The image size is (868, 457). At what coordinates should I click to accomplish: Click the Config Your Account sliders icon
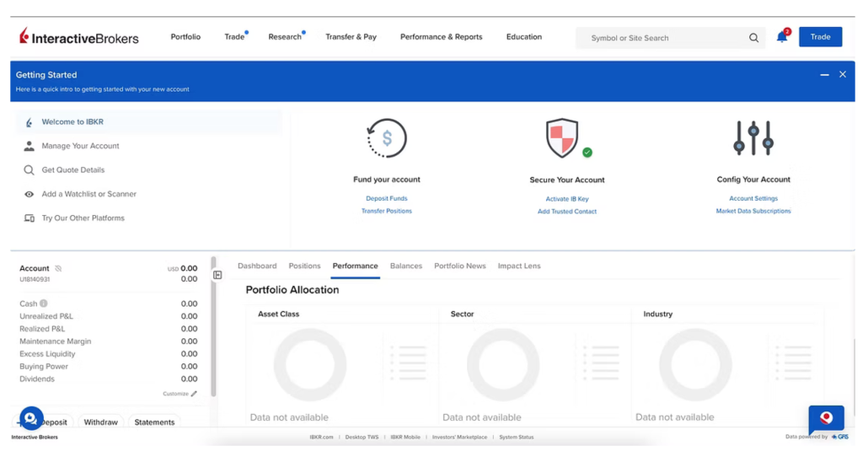(x=753, y=138)
